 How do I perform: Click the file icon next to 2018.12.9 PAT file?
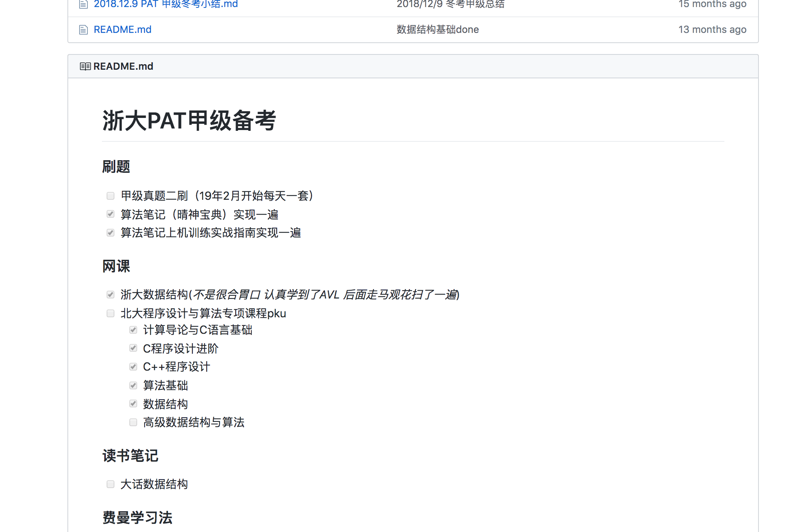tap(83, 4)
